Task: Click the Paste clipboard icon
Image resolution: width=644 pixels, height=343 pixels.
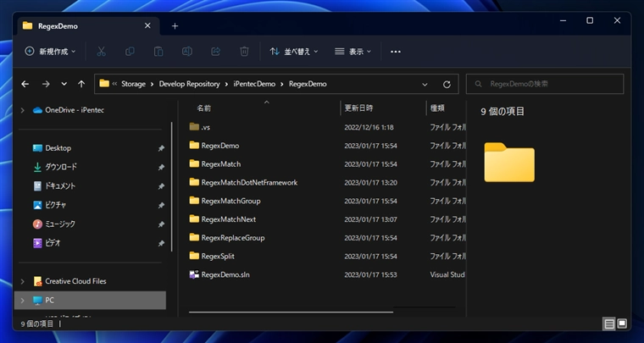Action: tap(158, 52)
